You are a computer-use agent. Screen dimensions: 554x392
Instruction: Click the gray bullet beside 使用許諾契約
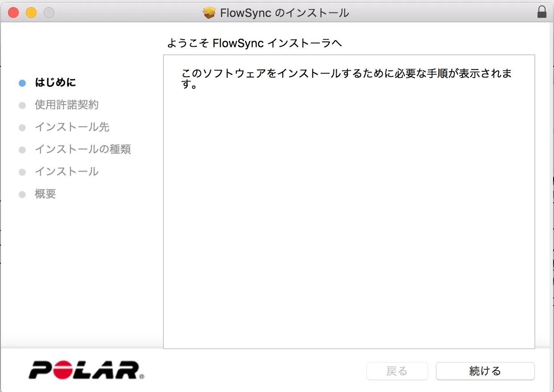pyautogui.click(x=22, y=105)
